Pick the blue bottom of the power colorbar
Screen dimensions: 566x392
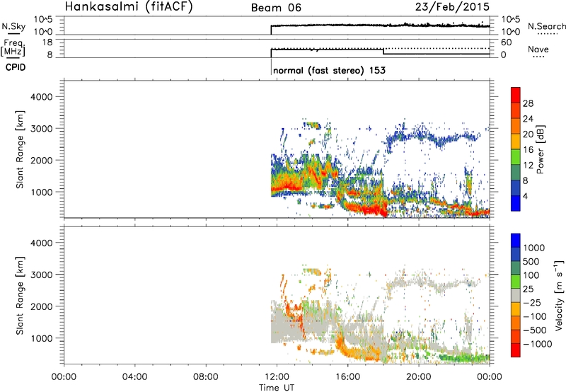coord(516,203)
